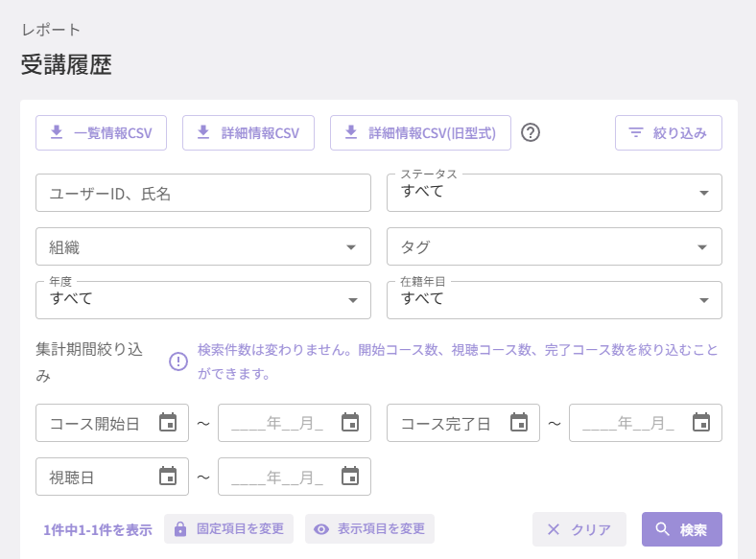This screenshot has height=559, width=756.
Task: Click the 表示項目を変更 button
Action: coord(369,528)
